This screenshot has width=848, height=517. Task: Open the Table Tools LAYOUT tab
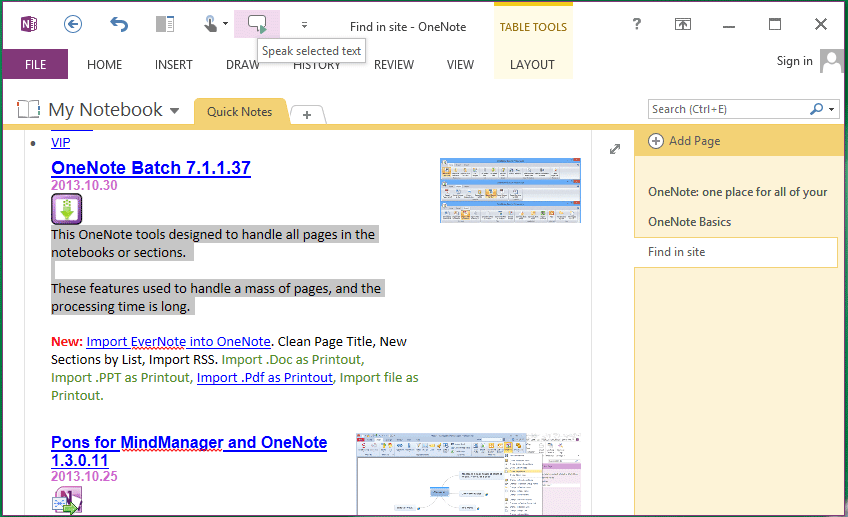pyautogui.click(x=532, y=64)
